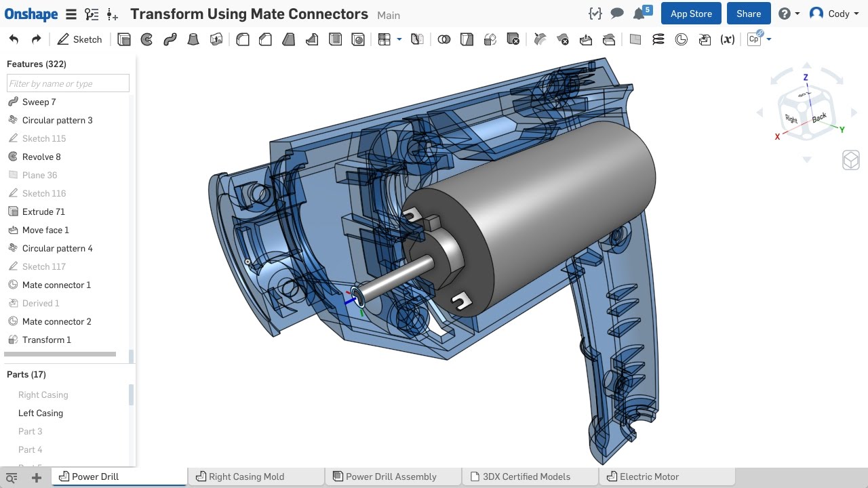
Task: Click the Share button
Action: [x=749, y=13]
